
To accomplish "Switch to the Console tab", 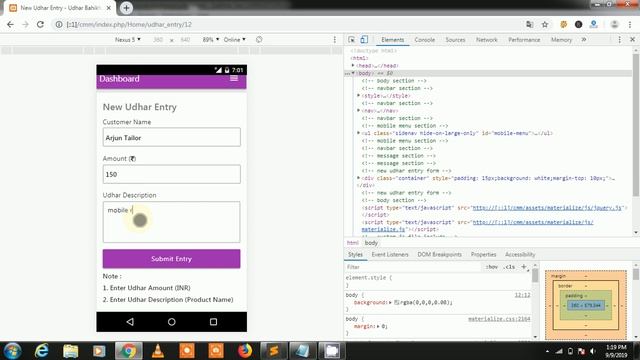I will [x=424, y=40].
